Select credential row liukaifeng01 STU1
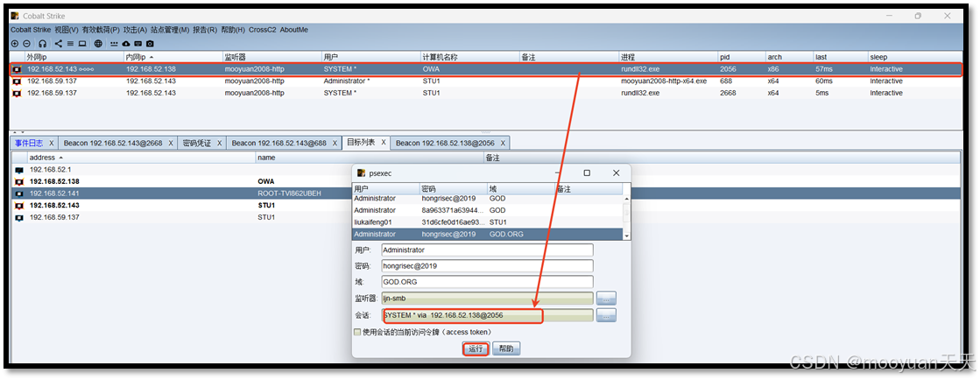 [x=488, y=222]
